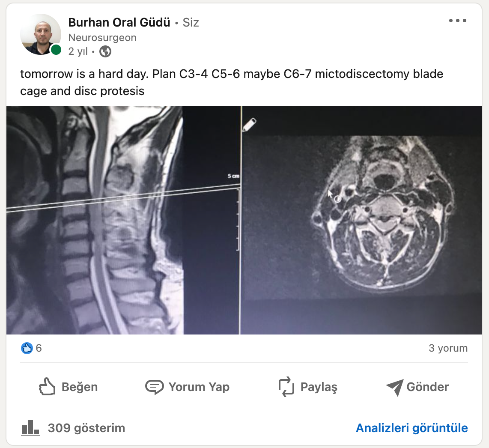This screenshot has width=489, height=448.
Task: Click the Paylaş repost arrows icon
Action: coord(286,387)
